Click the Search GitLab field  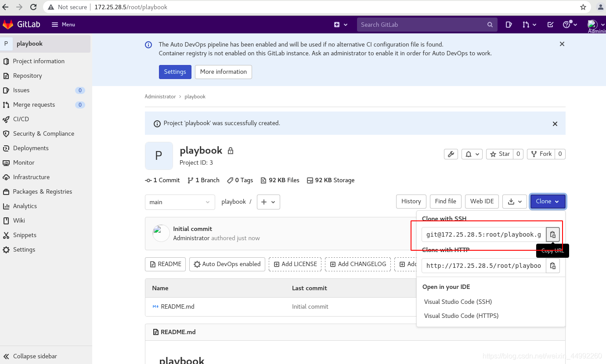pyautogui.click(x=427, y=25)
